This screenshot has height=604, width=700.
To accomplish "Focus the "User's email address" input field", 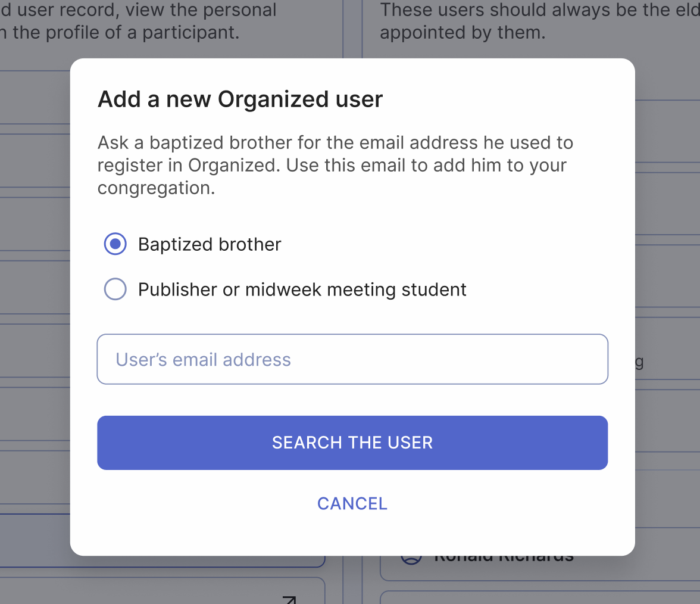I will click(352, 359).
